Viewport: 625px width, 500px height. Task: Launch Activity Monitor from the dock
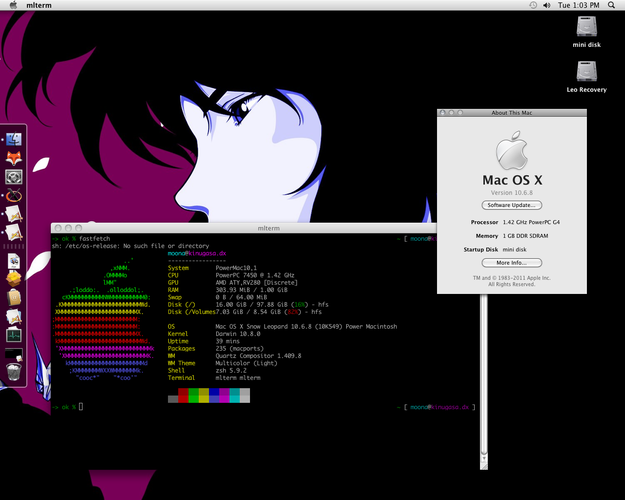(x=14, y=335)
